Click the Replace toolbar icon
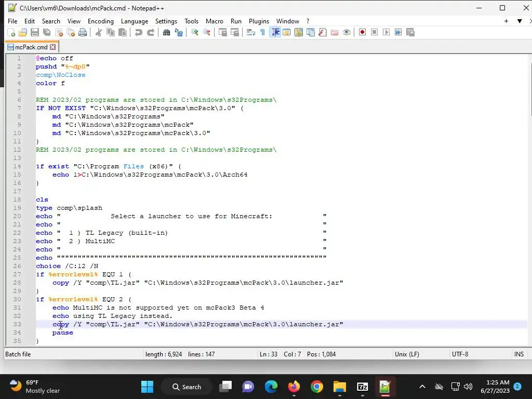 179,32
